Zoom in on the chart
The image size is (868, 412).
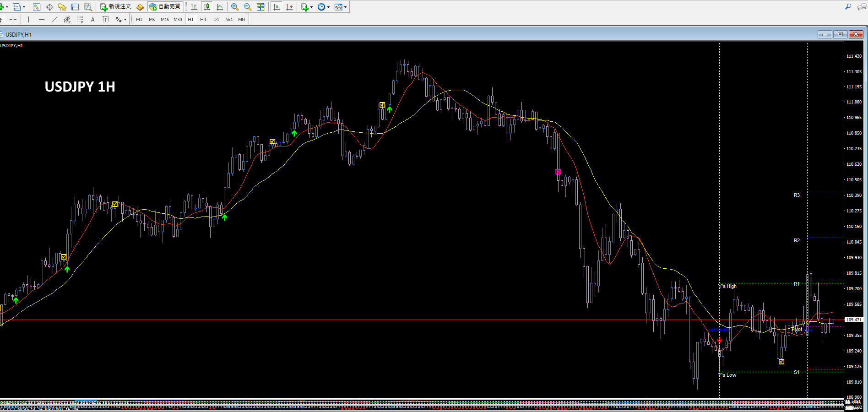(235, 7)
